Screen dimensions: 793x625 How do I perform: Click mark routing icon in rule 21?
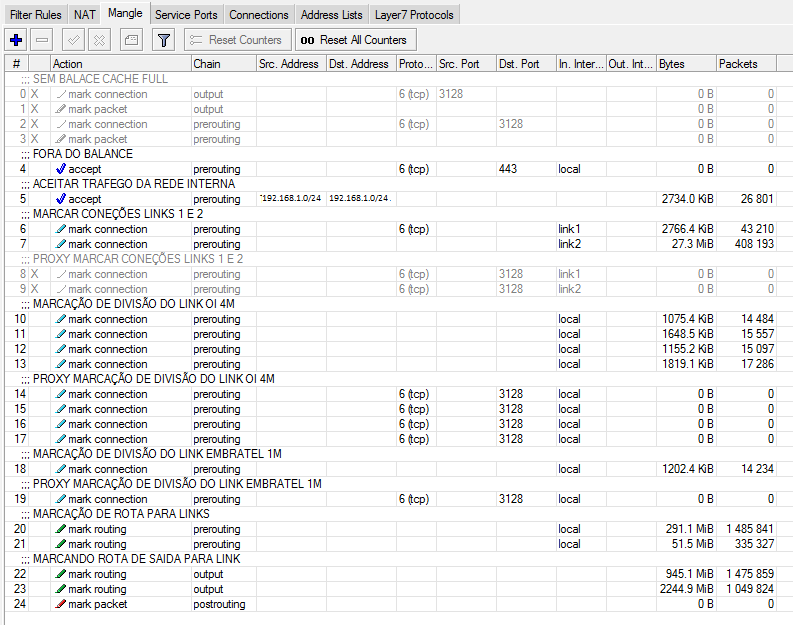pyautogui.click(x=61, y=544)
